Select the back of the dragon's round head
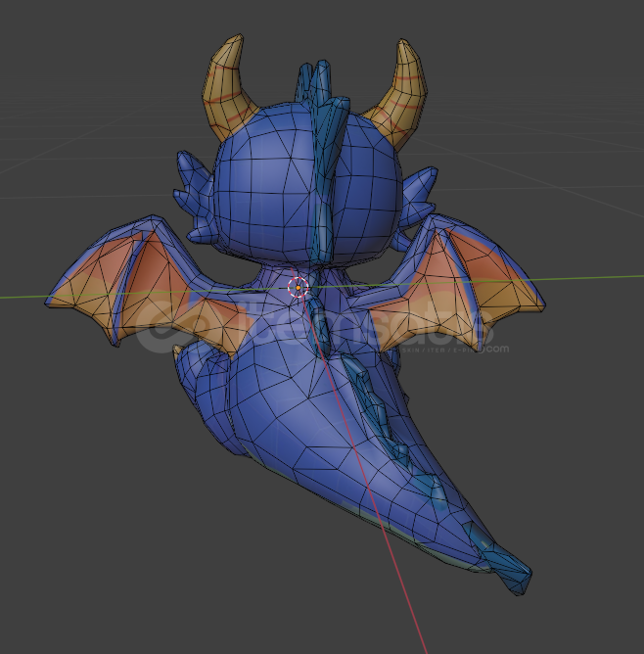Screen dimensions: 644x654 [x=306, y=186]
